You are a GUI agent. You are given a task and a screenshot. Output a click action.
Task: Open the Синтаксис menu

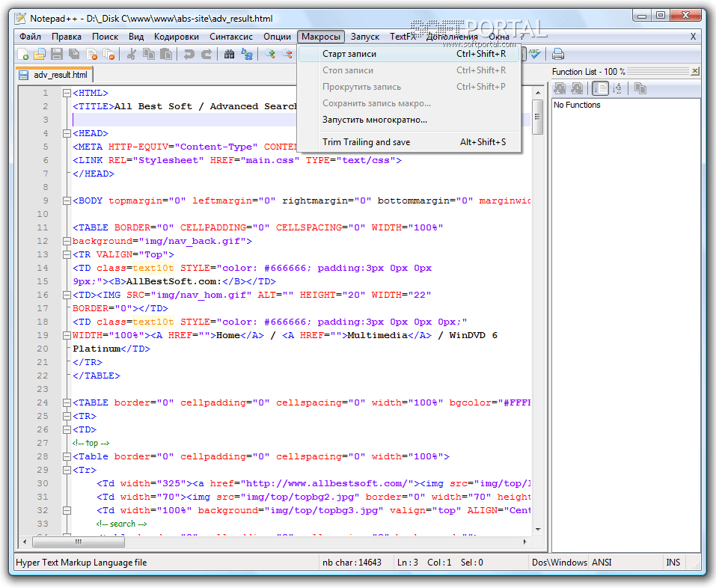230,36
